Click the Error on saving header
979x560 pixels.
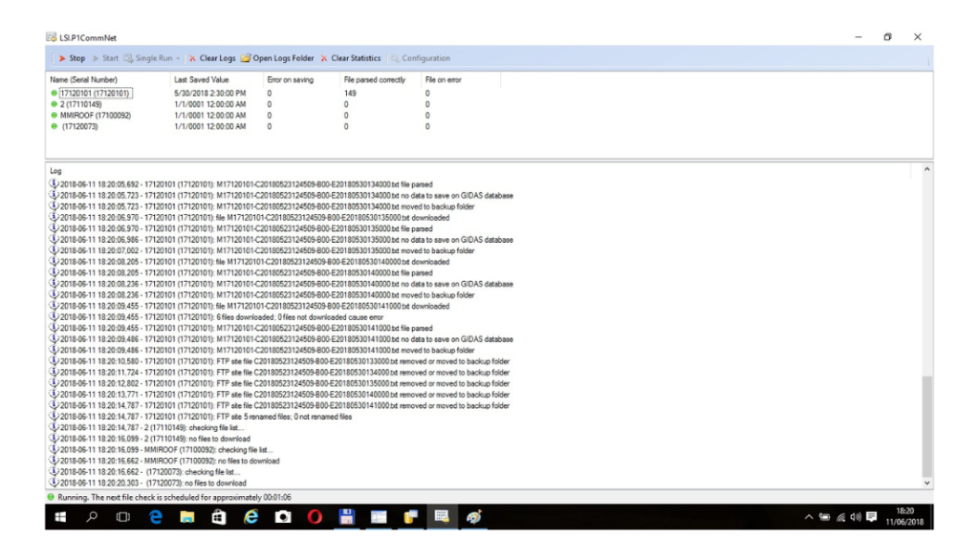290,80
